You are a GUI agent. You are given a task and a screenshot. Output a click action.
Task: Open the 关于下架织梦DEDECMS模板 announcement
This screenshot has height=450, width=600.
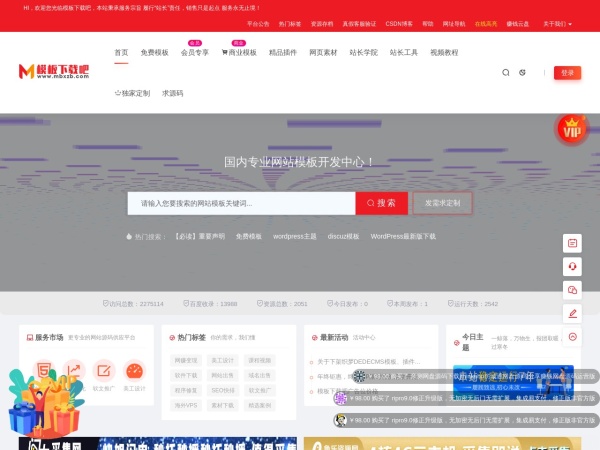click(368, 362)
